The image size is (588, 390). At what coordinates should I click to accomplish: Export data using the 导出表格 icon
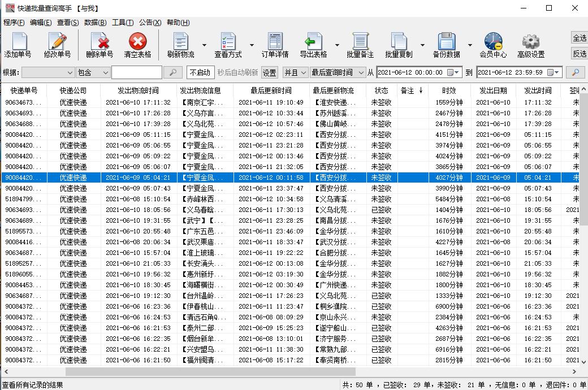click(x=314, y=44)
